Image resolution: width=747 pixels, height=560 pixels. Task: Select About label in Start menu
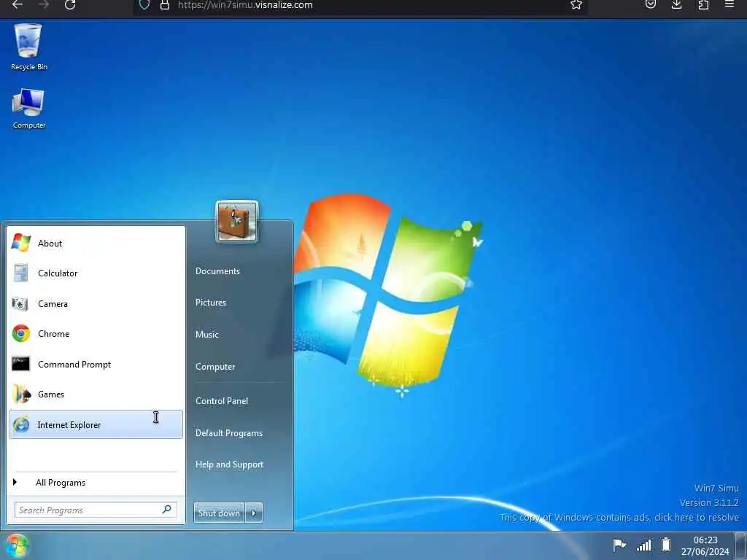pyautogui.click(x=50, y=244)
